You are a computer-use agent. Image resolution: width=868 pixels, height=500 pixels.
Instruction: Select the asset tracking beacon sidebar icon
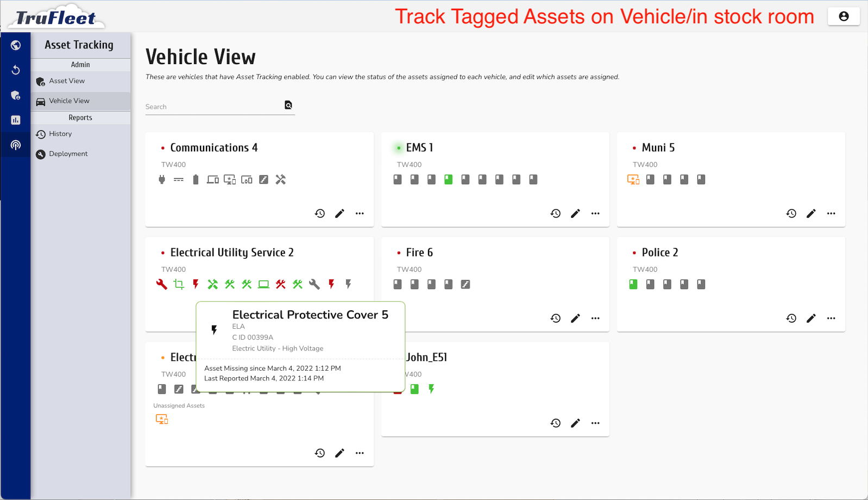[x=16, y=145]
